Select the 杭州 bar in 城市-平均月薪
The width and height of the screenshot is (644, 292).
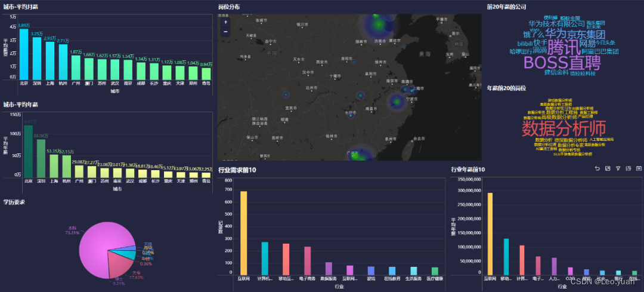click(63, 62)
